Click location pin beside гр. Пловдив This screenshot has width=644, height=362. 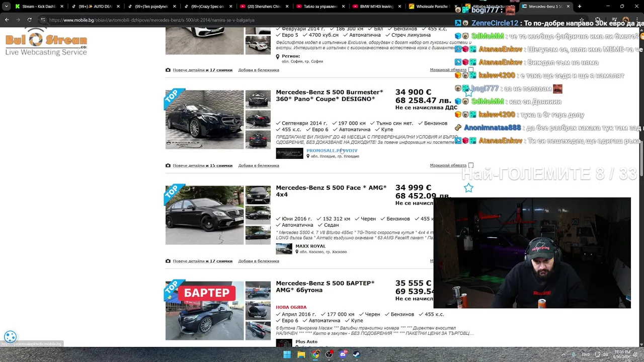[x=308, y=156]
